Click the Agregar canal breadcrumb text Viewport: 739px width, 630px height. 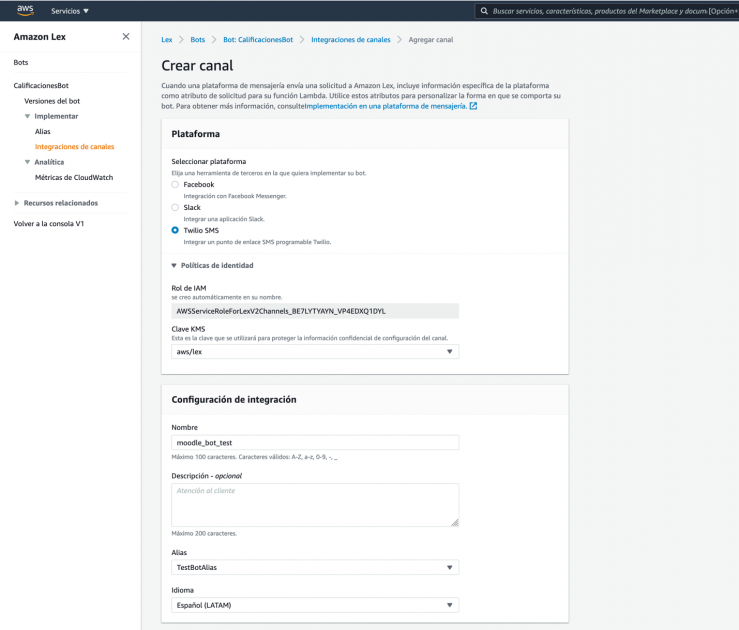tap(431, 40)
